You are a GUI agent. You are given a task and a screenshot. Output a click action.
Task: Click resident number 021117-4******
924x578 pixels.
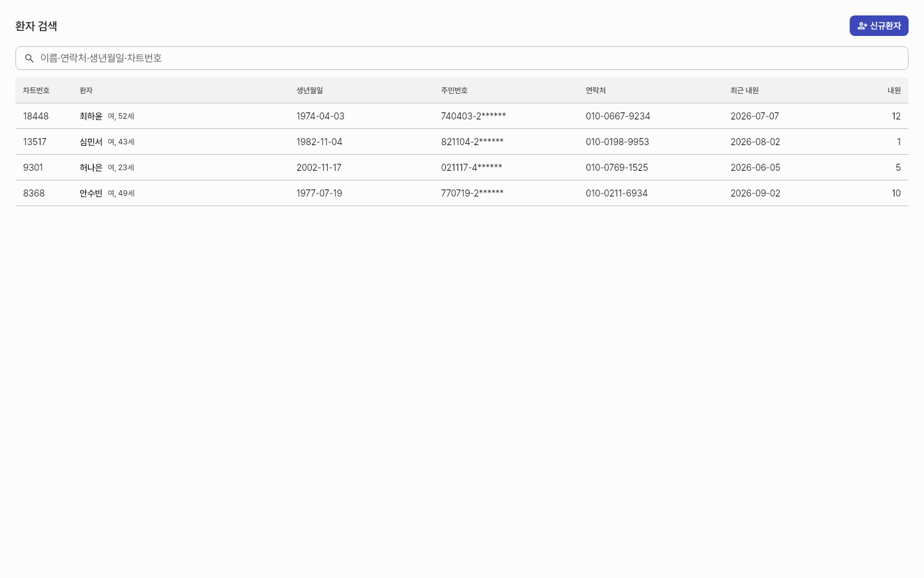point(472,168)
